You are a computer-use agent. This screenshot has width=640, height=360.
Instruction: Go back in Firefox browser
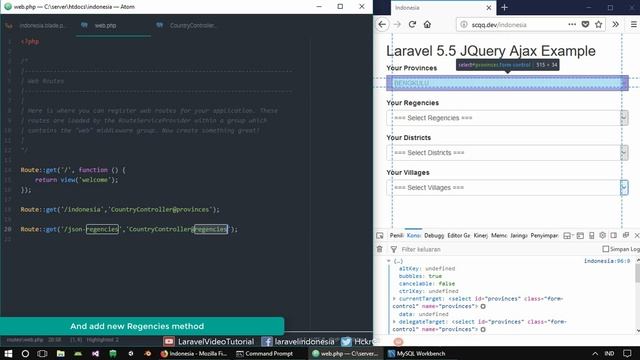382,24
